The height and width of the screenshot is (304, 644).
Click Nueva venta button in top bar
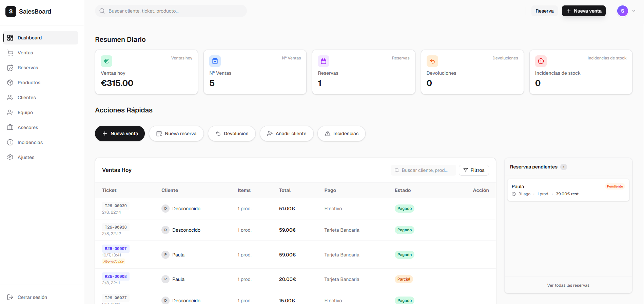(x=584, y=11)
